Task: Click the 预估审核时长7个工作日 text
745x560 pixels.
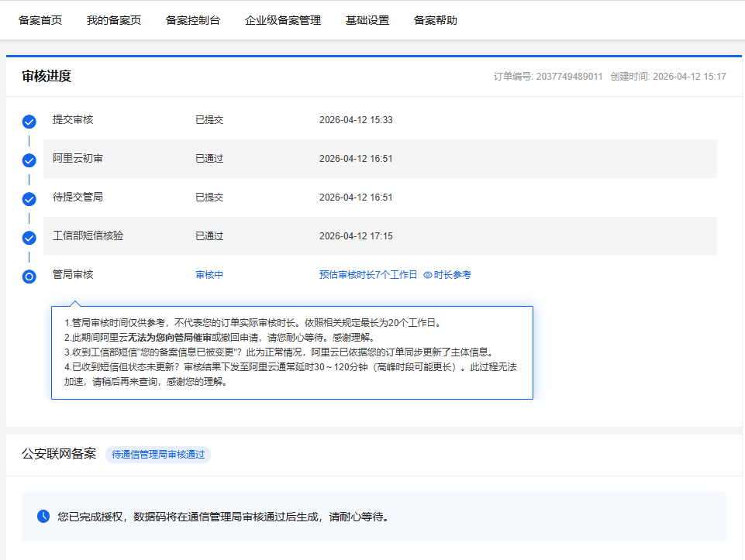Action: coord(368,275)
